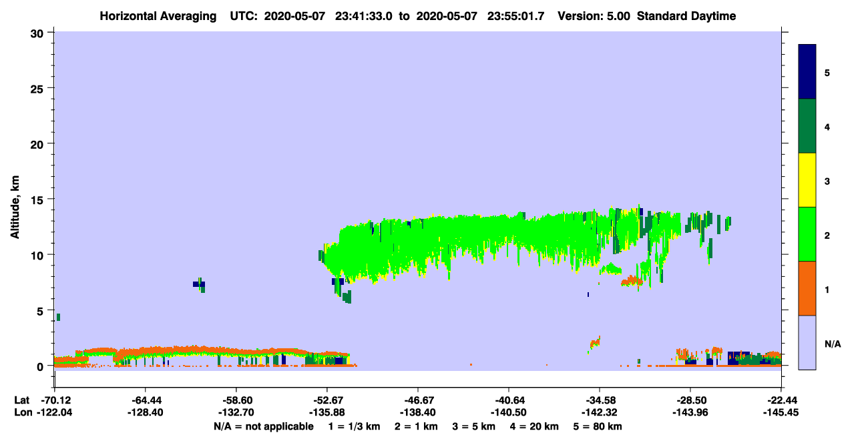Click the end time '23:55:01.7' in title
The height and width of the screenshot is (445, 868).
click(516, 16)
